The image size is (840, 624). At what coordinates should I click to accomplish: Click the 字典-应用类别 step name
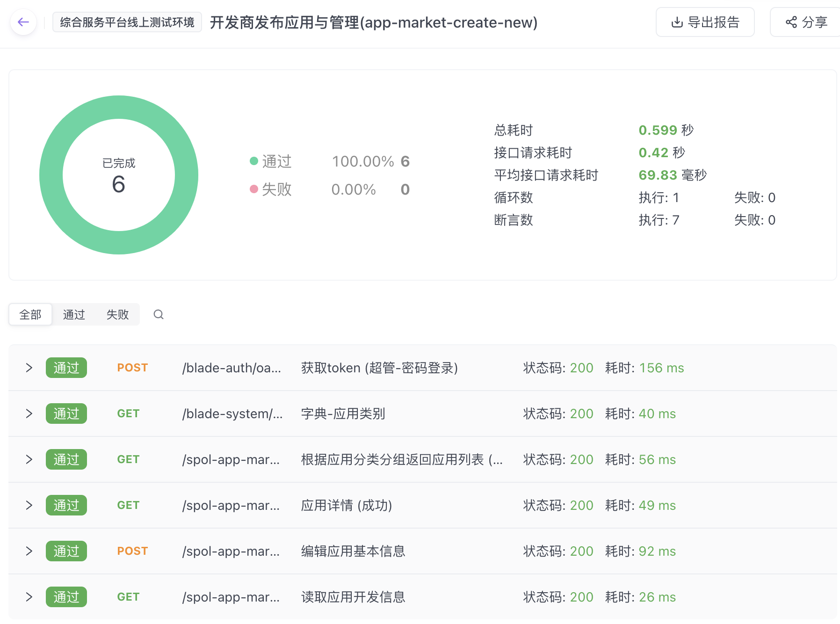click(343, 414)
